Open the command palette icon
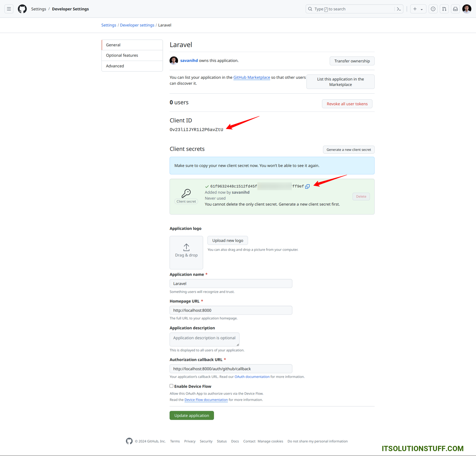 tap(399, 9)
